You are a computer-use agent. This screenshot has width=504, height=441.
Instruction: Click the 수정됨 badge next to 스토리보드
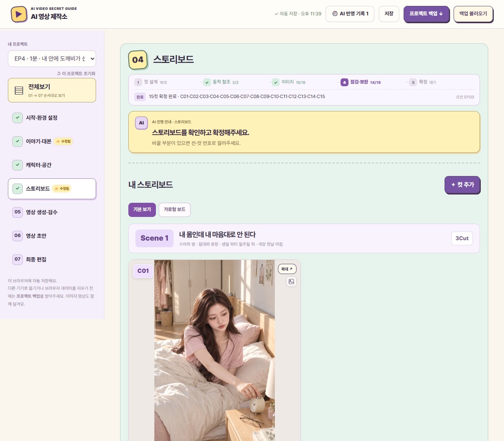pyautogui.click(x=62, y=189)
